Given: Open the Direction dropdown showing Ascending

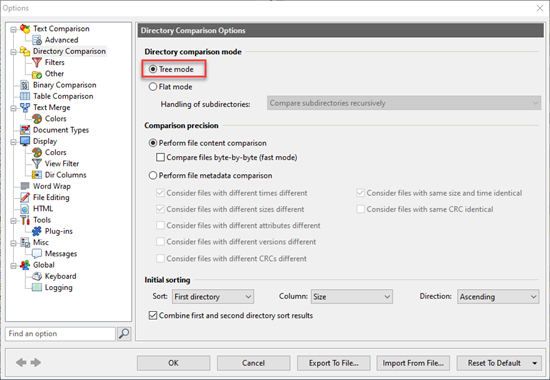Looking at the screenshot, I should click(498, 297).
